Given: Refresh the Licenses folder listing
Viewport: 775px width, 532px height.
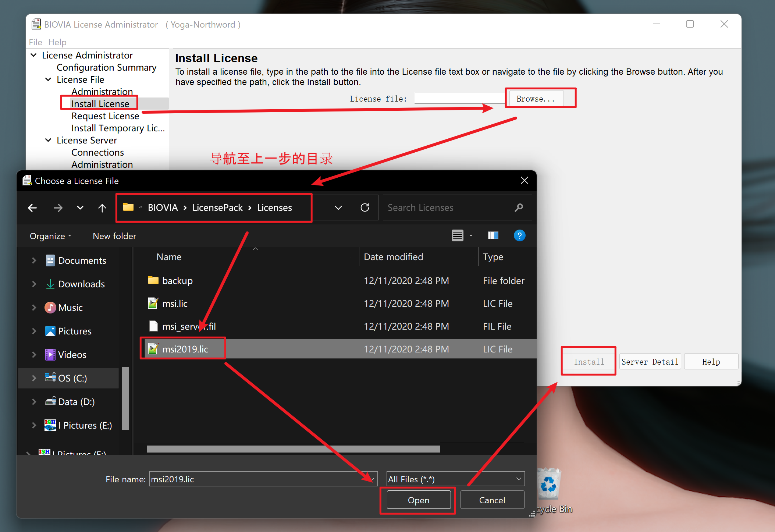Looking at the screenshot, I should (x=365, y=208).
